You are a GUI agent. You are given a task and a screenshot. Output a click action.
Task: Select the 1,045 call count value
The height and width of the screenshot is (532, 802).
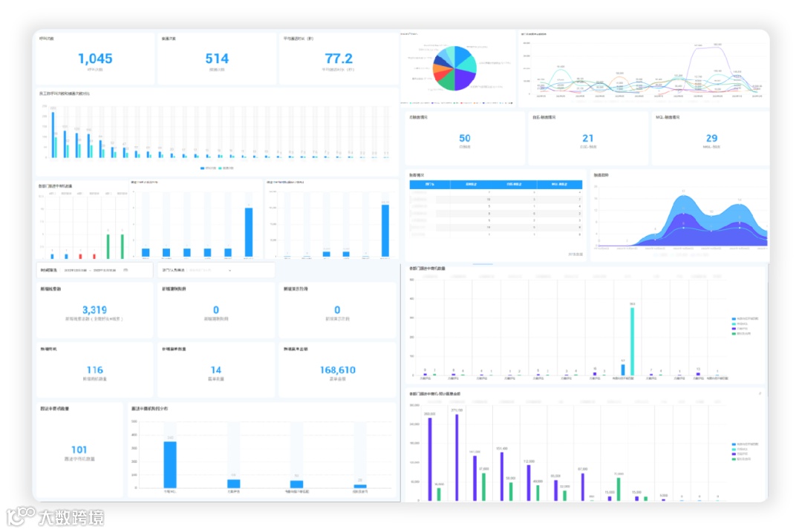point(95,59)
